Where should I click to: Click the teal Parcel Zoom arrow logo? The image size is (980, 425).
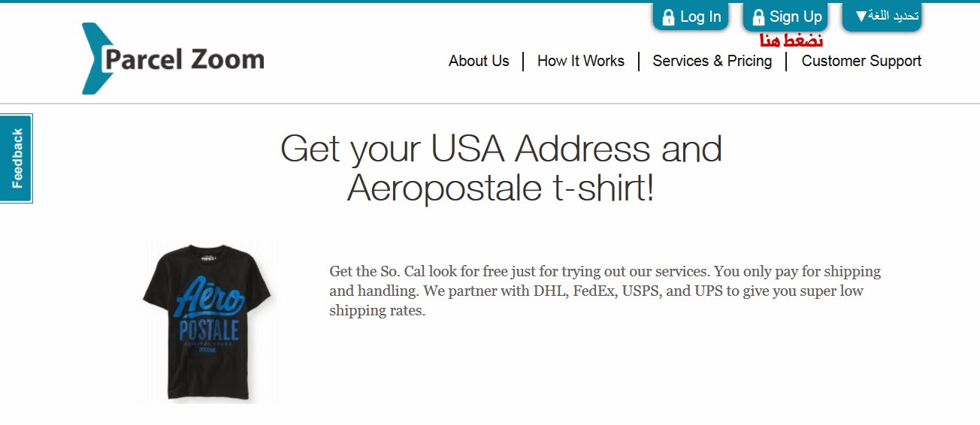click(95, 59)
